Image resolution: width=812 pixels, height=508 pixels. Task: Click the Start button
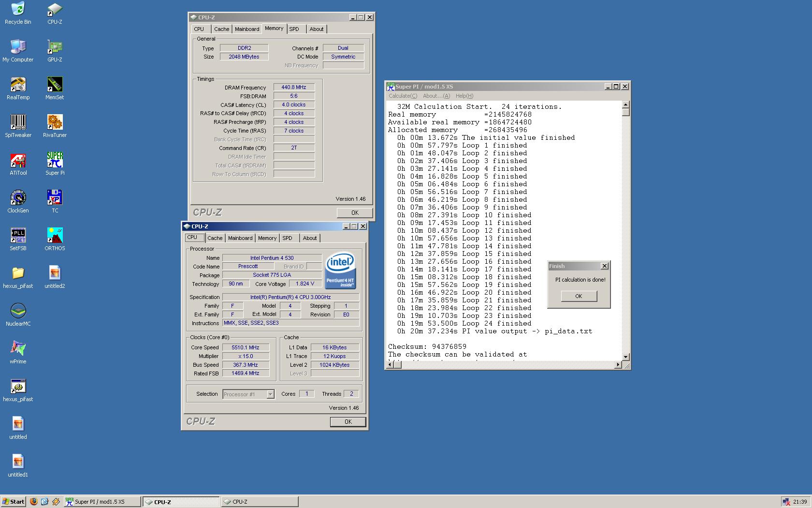pyautogui.click(x=14, y=502)
